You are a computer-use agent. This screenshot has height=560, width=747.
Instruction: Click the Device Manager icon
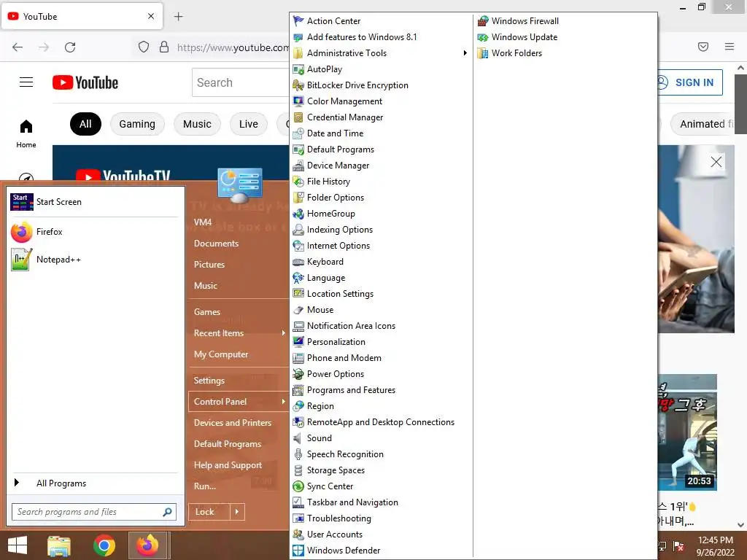click(x=298, y=166)
